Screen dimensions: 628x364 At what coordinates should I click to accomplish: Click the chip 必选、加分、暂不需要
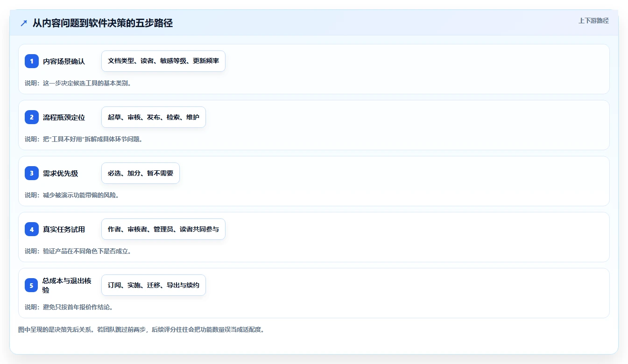(x=141, y=173)
